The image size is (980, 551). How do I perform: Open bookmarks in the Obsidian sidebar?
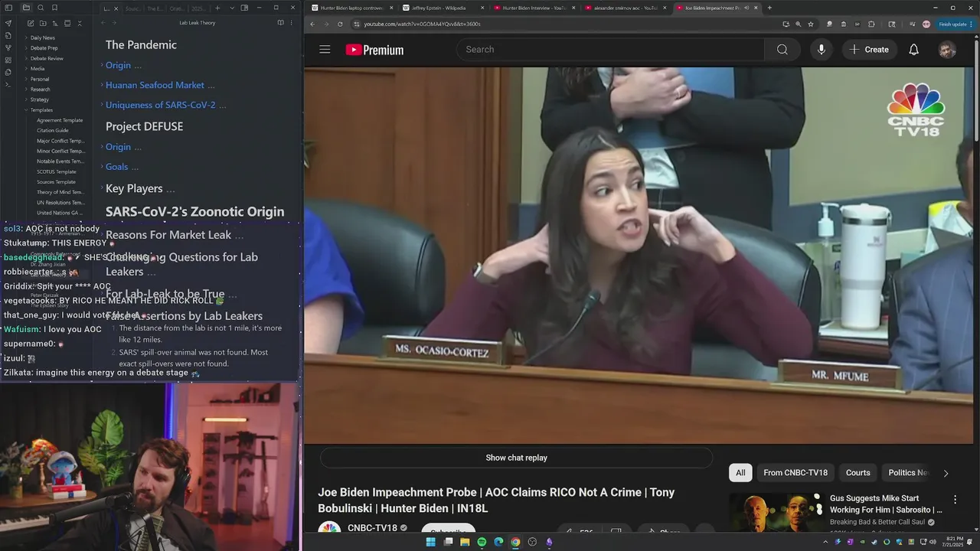coord(54,8)
